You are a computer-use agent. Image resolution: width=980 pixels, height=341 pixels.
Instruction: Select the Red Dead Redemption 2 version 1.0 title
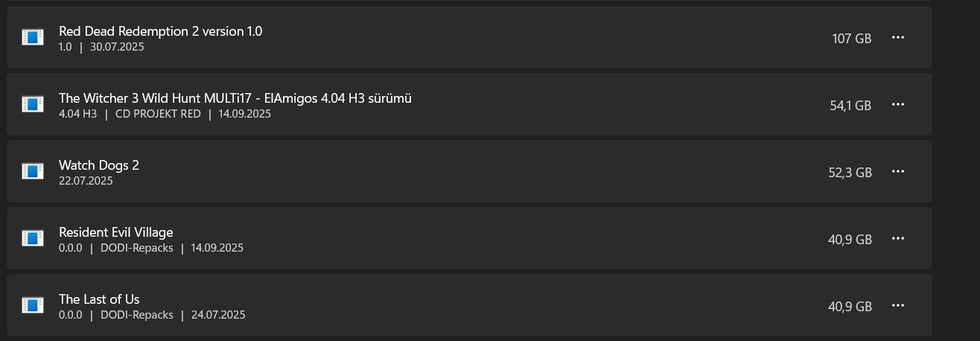coord(160,31)
